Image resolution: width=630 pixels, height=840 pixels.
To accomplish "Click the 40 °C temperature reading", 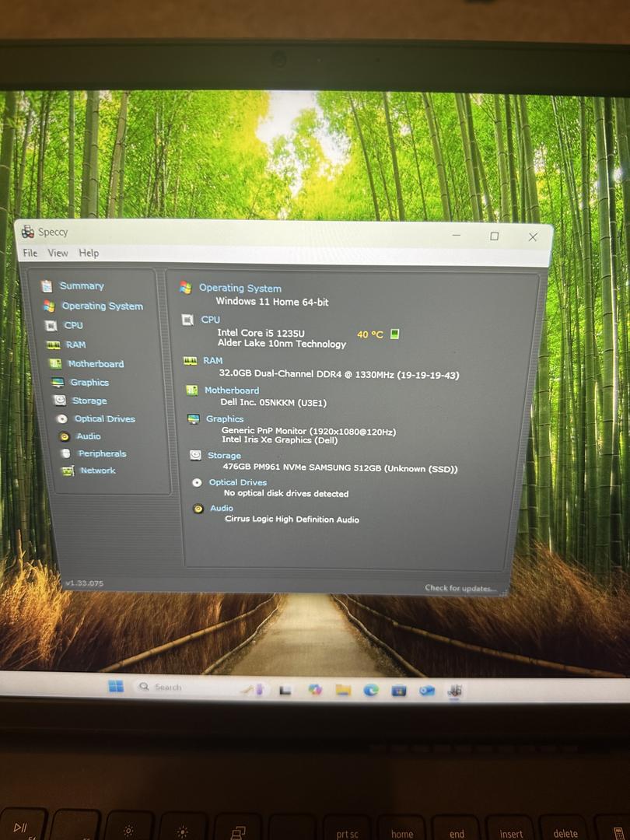I will (370, 334).
